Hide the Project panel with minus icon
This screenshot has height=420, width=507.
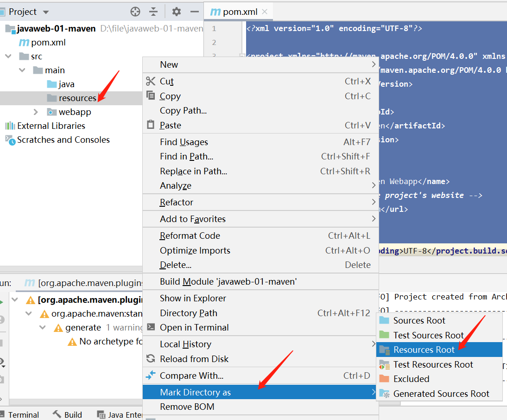(x=194, y=12)
